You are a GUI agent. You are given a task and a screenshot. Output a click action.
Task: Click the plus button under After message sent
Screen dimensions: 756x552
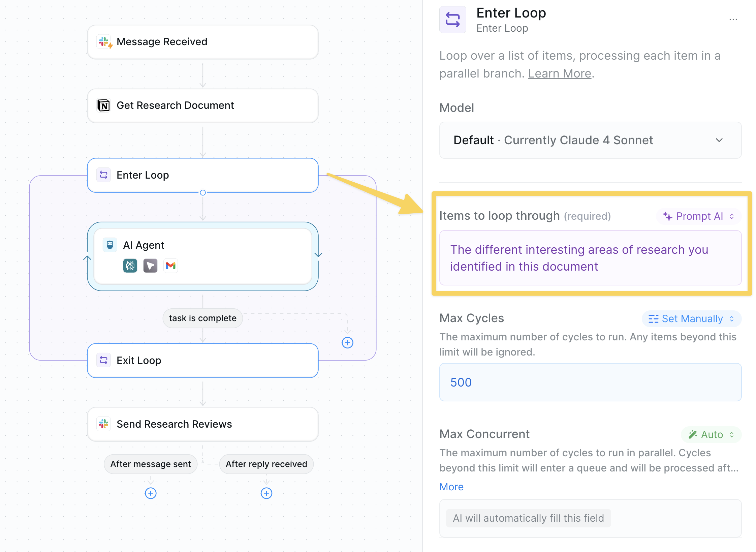(151, 493)
